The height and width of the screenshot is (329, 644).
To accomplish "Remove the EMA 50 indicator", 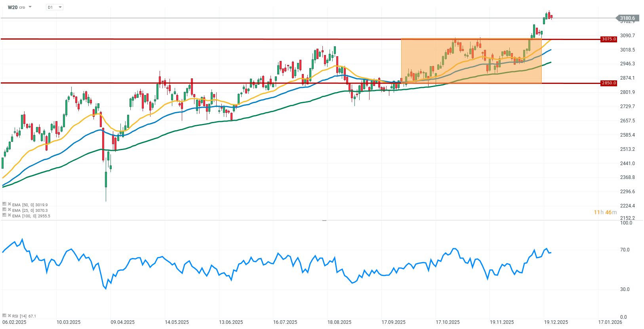I will click(9, 204).
